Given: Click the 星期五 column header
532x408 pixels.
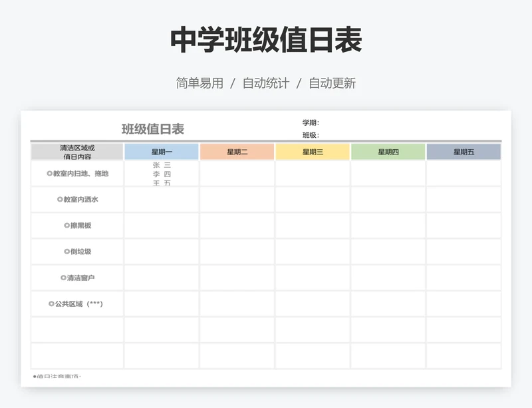Looking at the screenshot, I should pos(464,152).
